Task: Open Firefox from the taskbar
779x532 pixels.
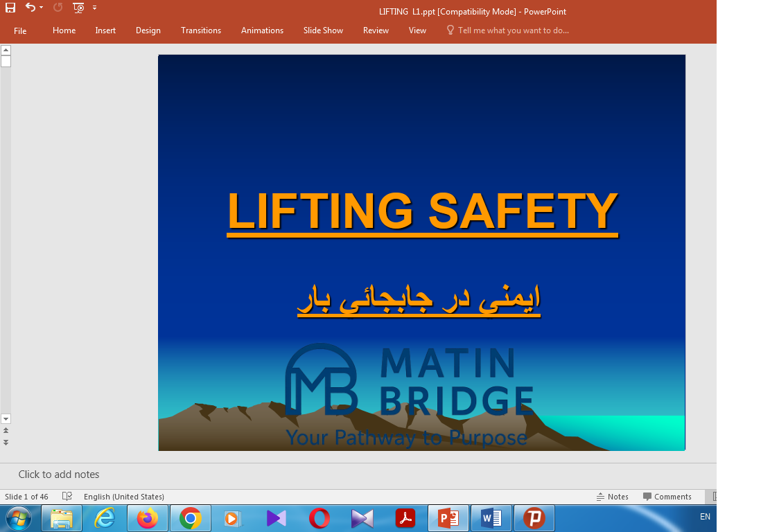Action: (x=148, y=518)
